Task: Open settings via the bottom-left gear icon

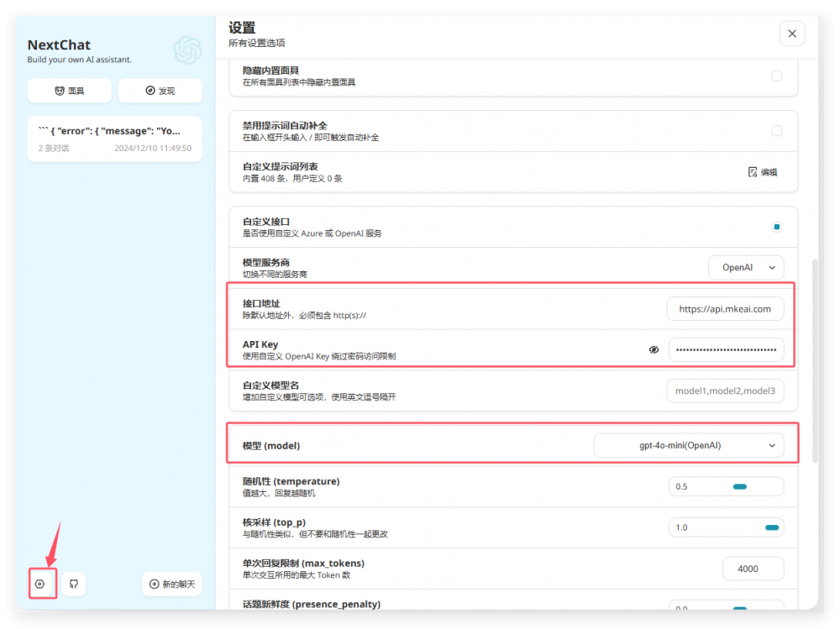Action: coord(40,584)
